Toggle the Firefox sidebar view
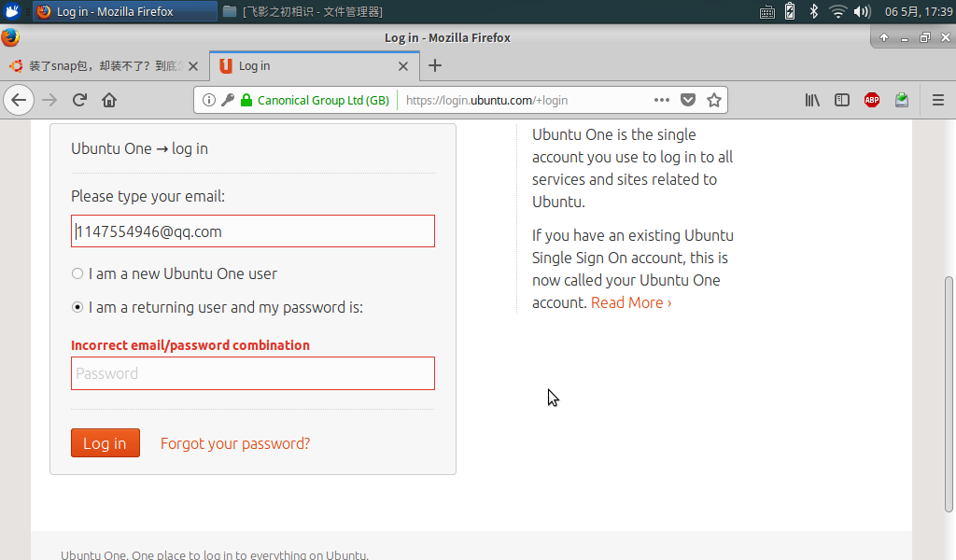The image size is (956, 560). point(842,100)
